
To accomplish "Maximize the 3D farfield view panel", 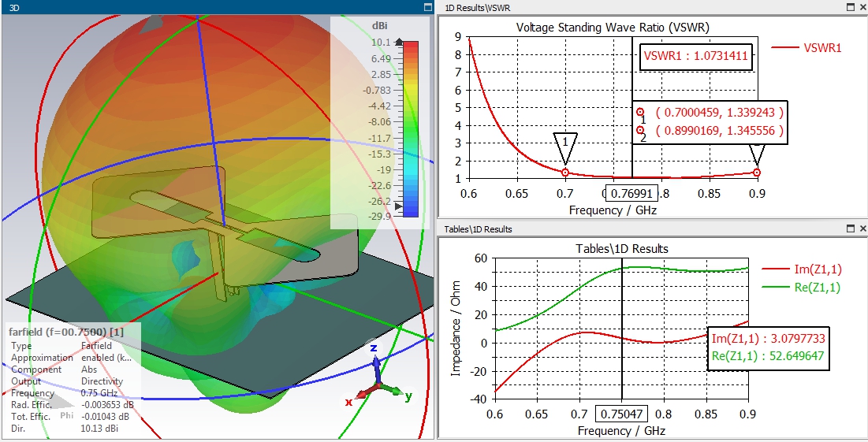I will tap(427, 7).
